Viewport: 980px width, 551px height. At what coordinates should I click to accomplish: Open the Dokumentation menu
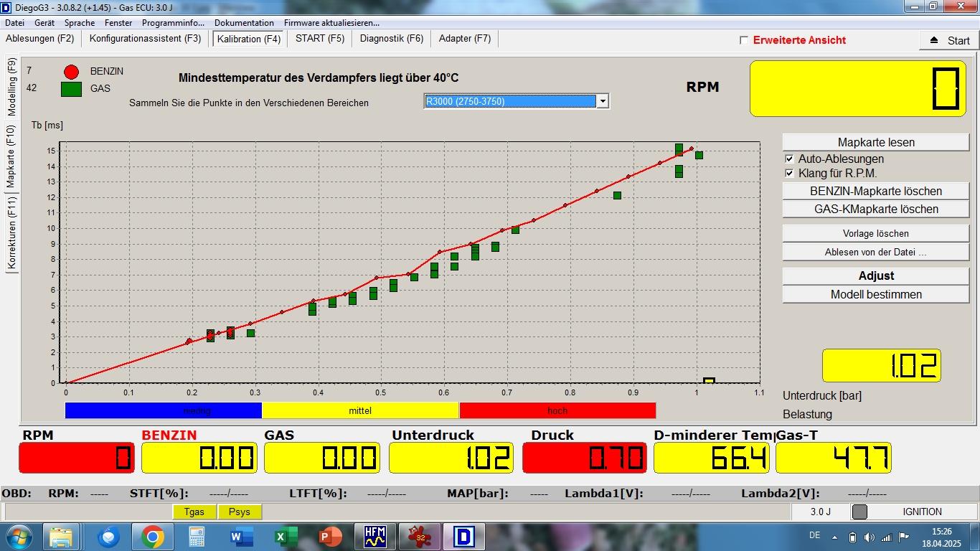(244, 23)
